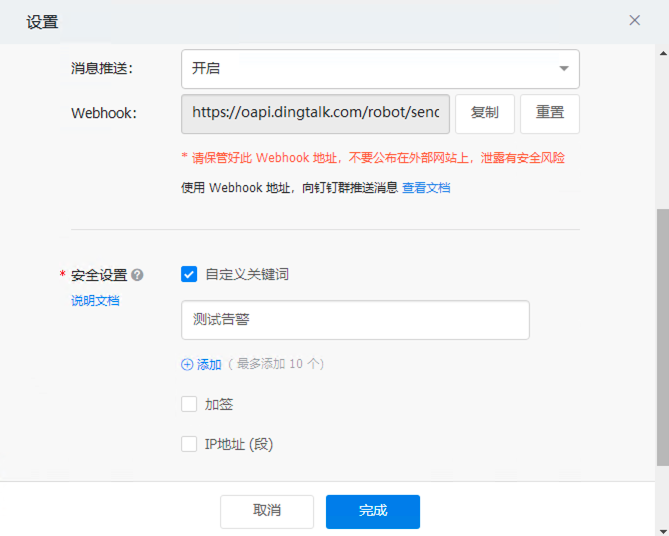This screenshot has height=536, width=669.
Task: Click the scrollbar down arrow
Action: coord(662,528)
